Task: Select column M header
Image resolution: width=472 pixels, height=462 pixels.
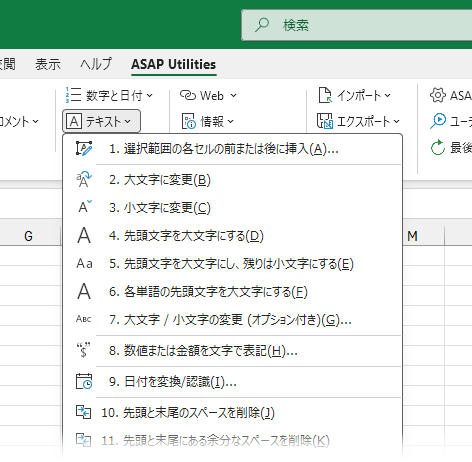Action: (424, 236)
